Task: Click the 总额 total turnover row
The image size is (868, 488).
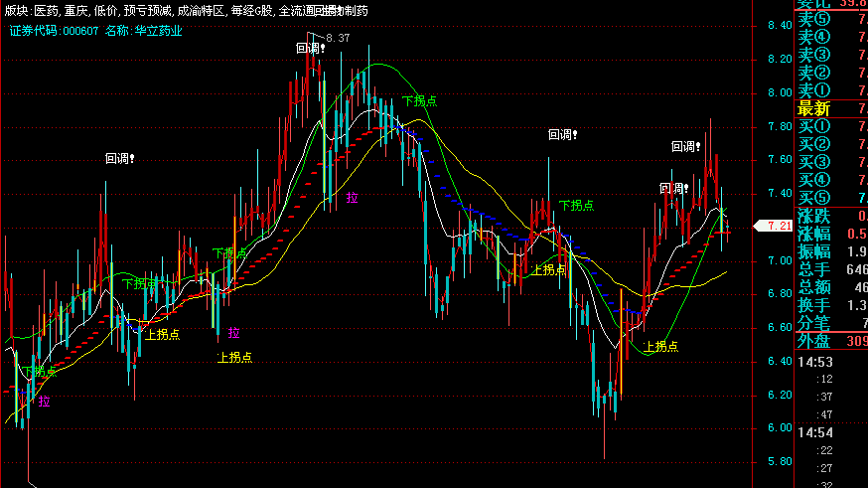Action: pyautogui.click(x=832, y=287)
